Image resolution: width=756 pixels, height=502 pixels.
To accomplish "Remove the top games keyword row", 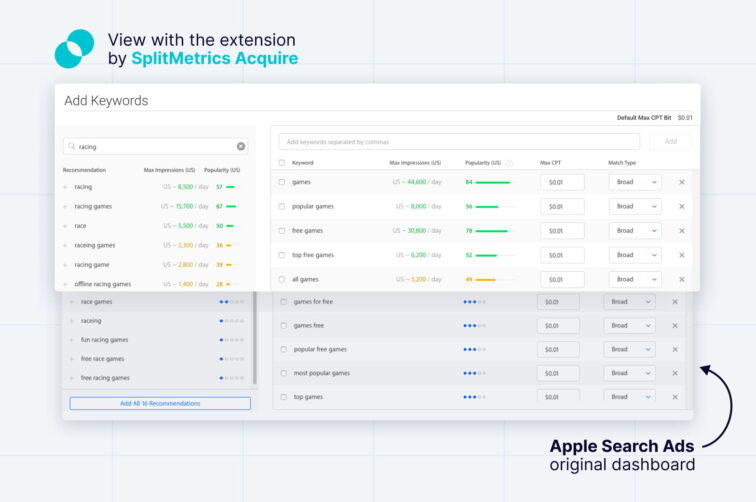I will (x=675, y=397).
